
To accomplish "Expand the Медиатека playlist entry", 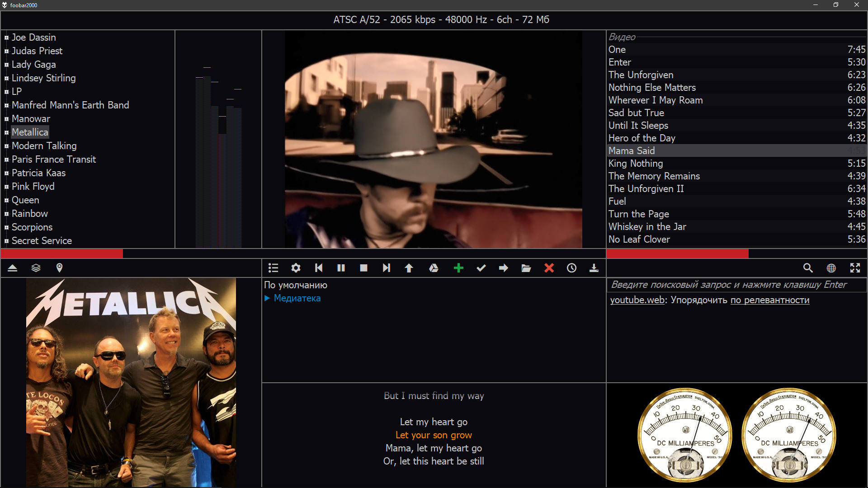I will pyautogui.click(x=267, y=298).
